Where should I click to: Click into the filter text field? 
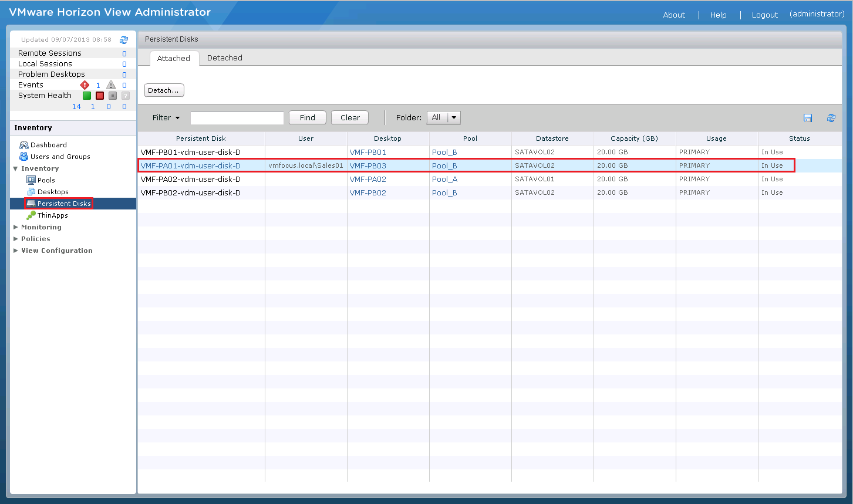tap(237, 118)
